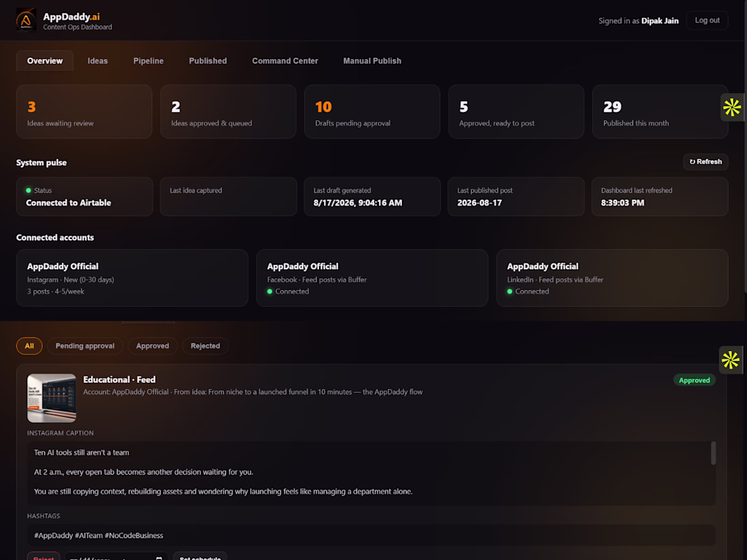This screenshot has height=560, width=747.
Task: Open the Drafts pending approval card
Action: pos(372,112)
